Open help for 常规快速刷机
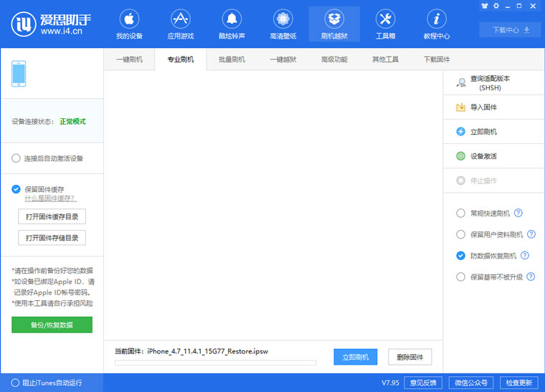 518,213
